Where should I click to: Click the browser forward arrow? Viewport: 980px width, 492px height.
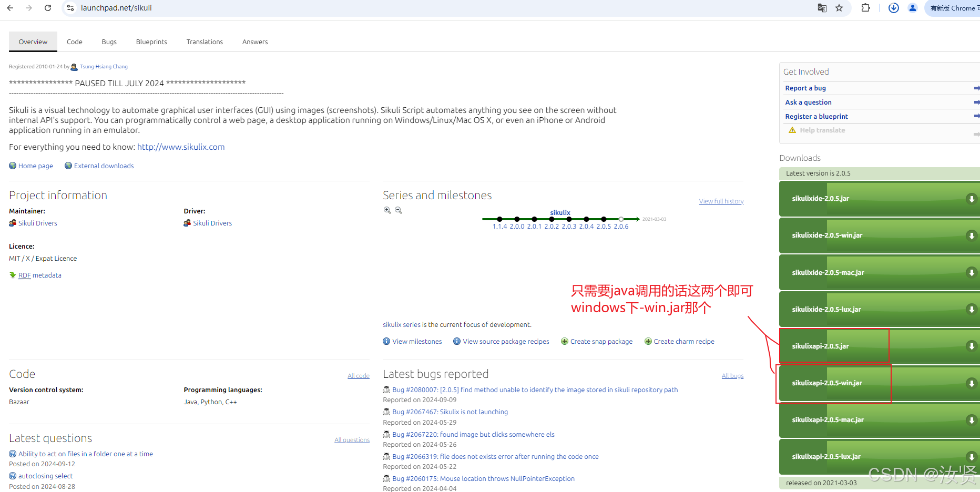click(29, 8)
